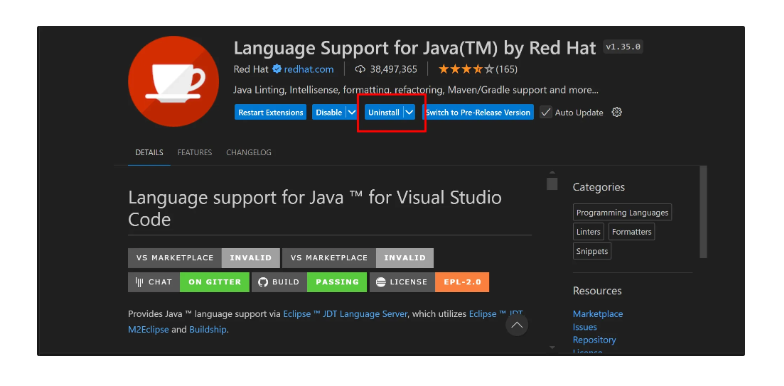Switch to the DETAILS tab

[149, 152]
